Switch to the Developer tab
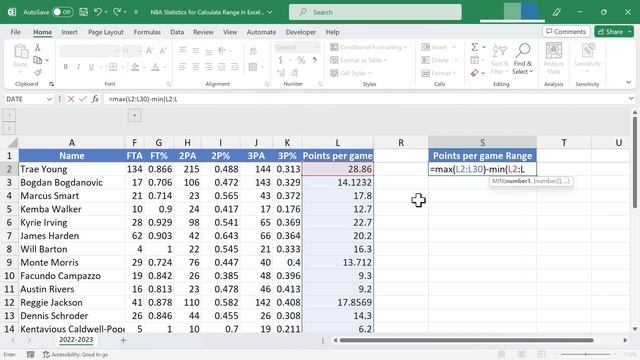640x360 pixels. [301, 32]
